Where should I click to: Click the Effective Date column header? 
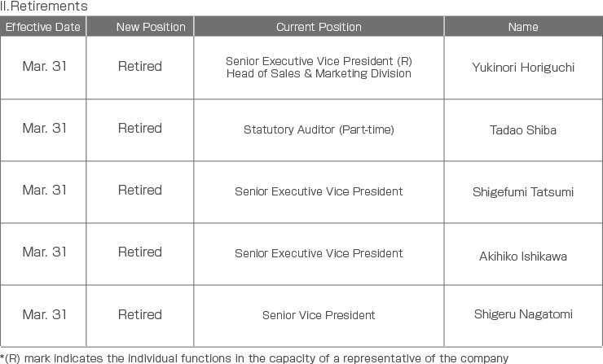[x=42, y=27]
